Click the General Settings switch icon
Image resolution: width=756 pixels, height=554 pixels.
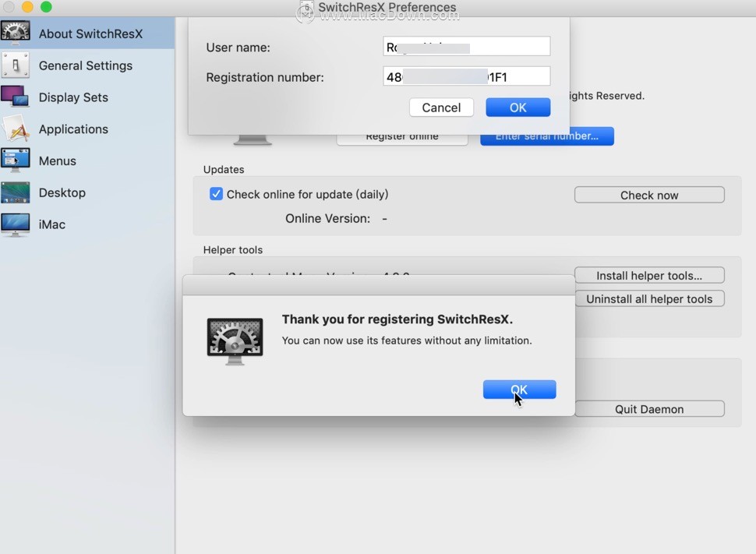(16, 65)
